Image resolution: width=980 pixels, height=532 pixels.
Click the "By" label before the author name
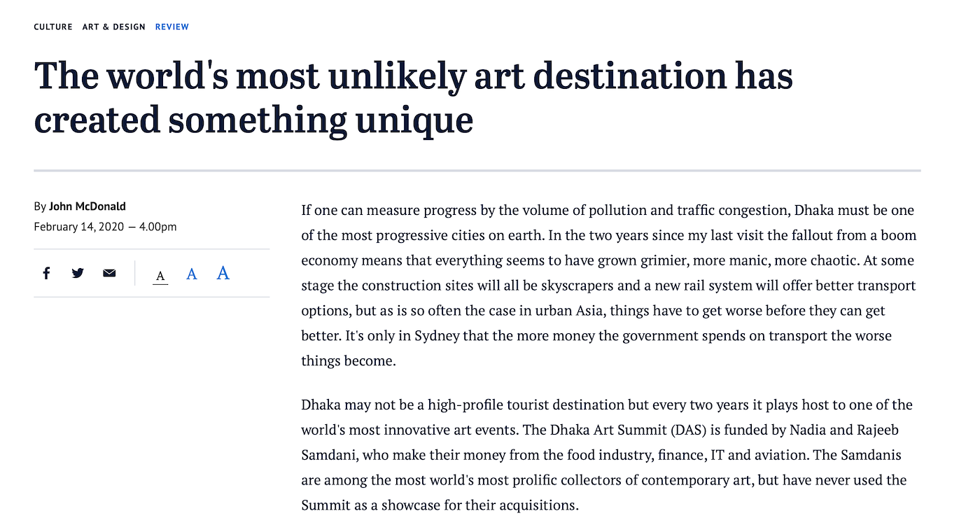point(40,206)
